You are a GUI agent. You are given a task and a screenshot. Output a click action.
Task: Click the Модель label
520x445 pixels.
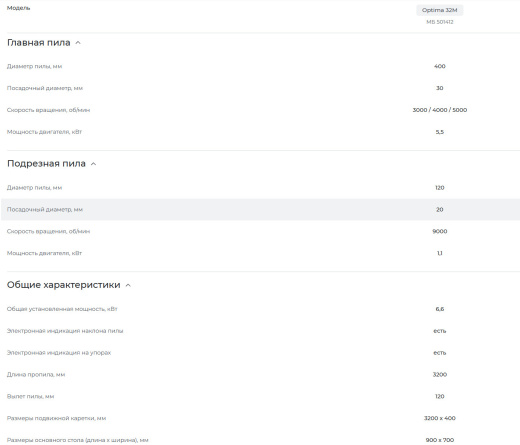(x=18, y=8)
